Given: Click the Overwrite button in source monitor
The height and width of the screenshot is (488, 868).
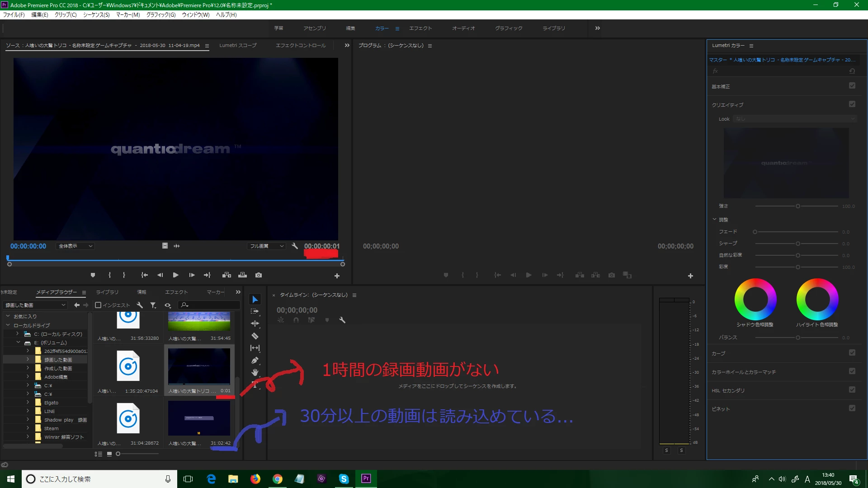Looking at the screenshot, I should coord(243,275).
